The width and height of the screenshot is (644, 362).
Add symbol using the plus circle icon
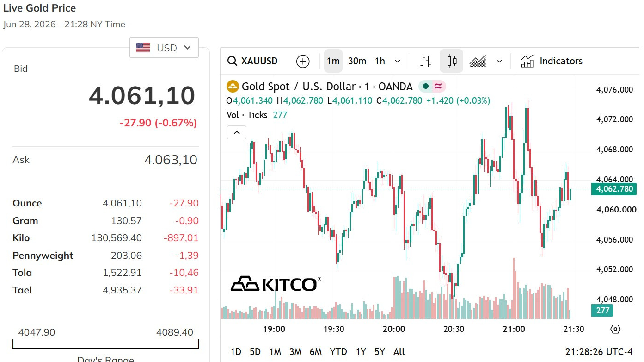(303, 61)
